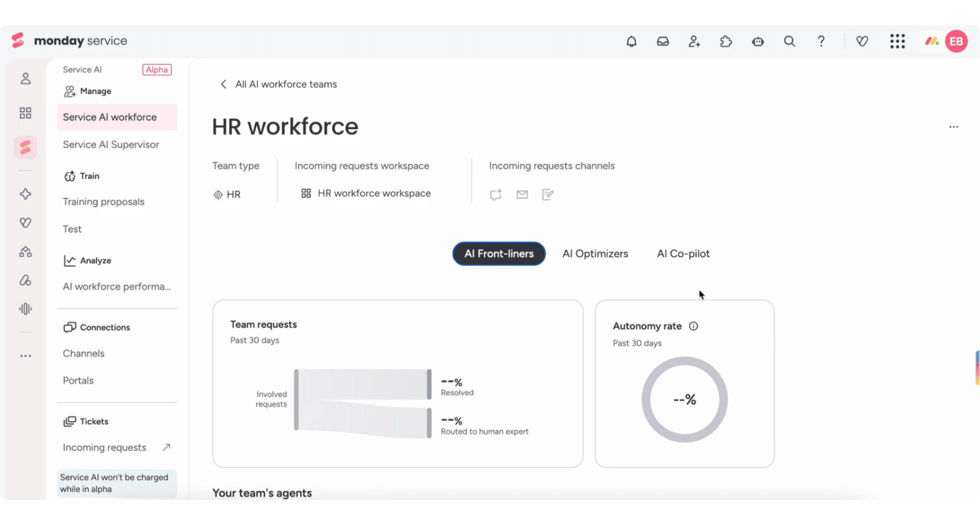
Task: Open Service AI Supervisor in sidebar
Action: click(x=111, y=145)
